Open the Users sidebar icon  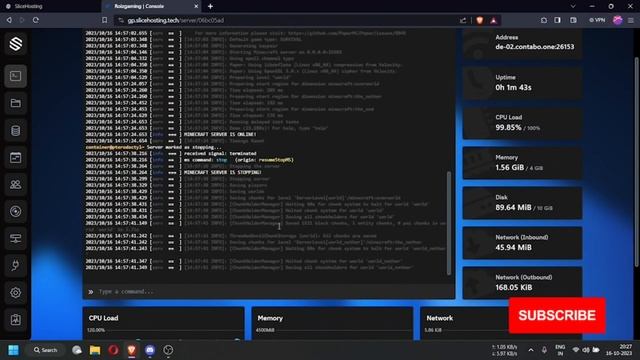[x=16, y=184]
